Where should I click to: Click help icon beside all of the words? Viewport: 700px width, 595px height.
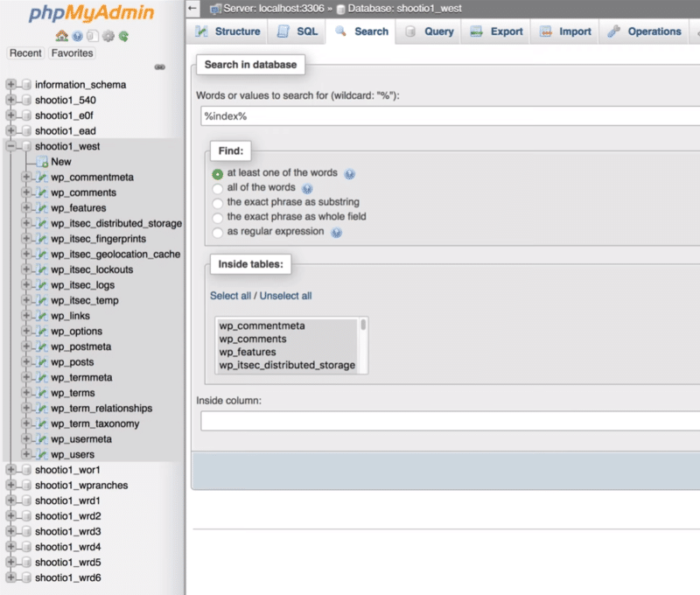[x=307, y=188]
